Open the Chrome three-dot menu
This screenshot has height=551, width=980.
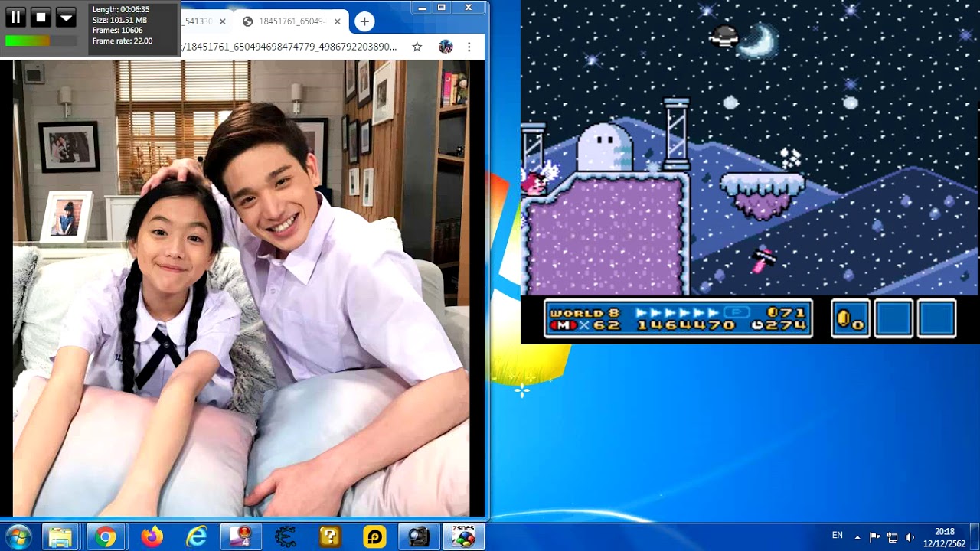[469, 47]
